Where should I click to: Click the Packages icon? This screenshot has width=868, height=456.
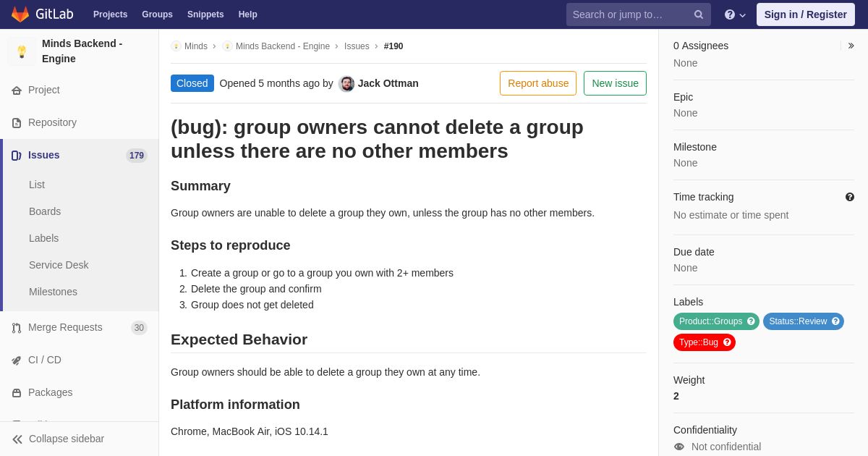click(x=17, y=393)
